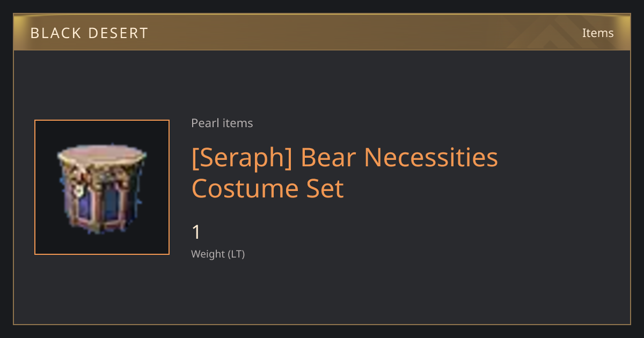This screenshot has width=644, height=338.
Task: Select the weight value 1
Action: tap(196, 232)
